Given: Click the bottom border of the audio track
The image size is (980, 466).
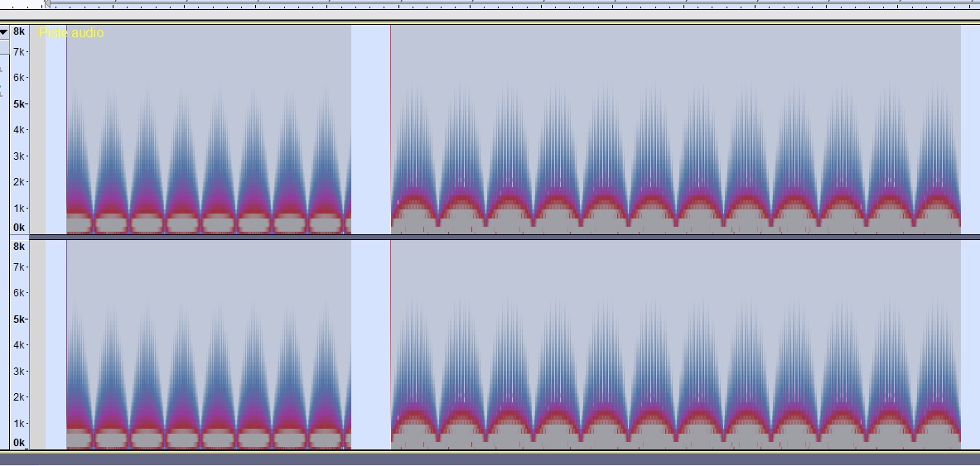Looking at the screenshot, I should pyautogui.click(x=497, y=451).
